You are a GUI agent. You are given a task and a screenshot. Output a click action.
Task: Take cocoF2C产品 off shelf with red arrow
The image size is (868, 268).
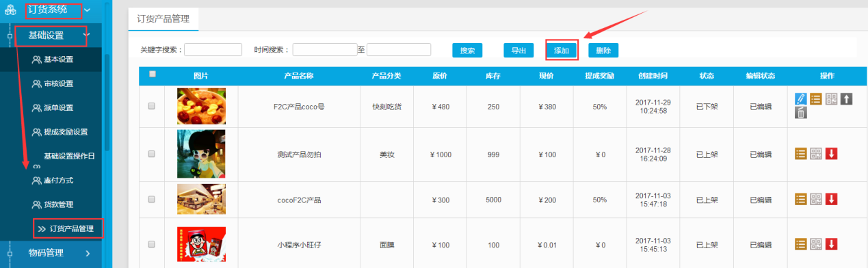pos(831,199)
